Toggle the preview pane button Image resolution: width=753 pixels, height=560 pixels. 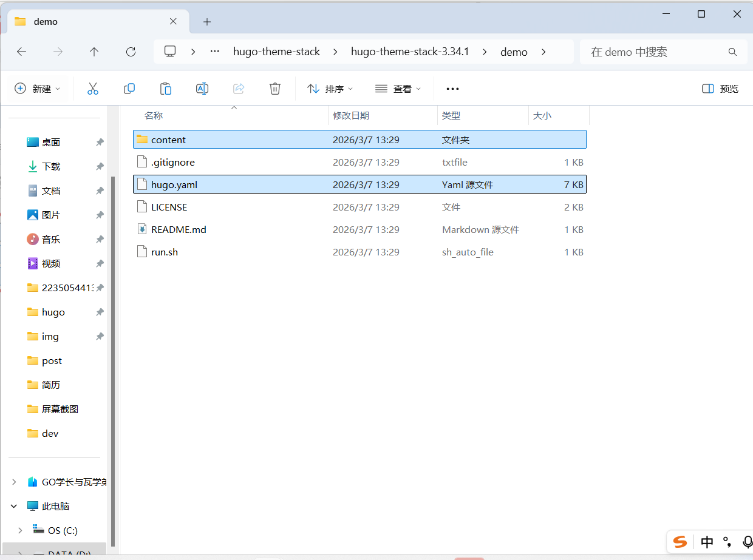coord(720,89)
